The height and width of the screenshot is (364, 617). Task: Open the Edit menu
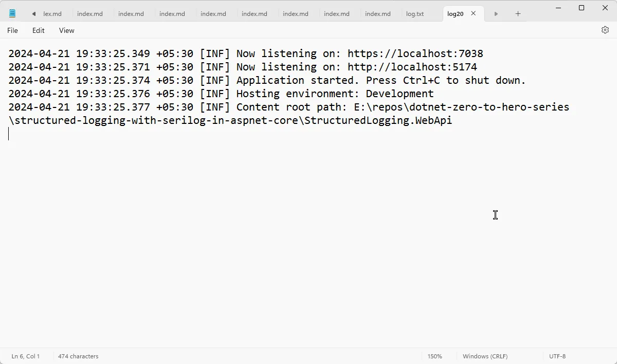38,30
